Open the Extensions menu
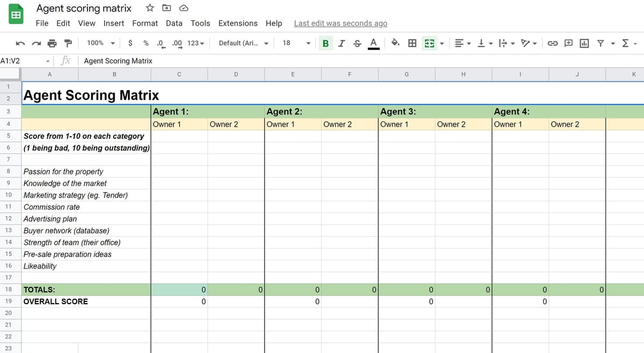Screen dimensions: 644x353 coord(238,23)
